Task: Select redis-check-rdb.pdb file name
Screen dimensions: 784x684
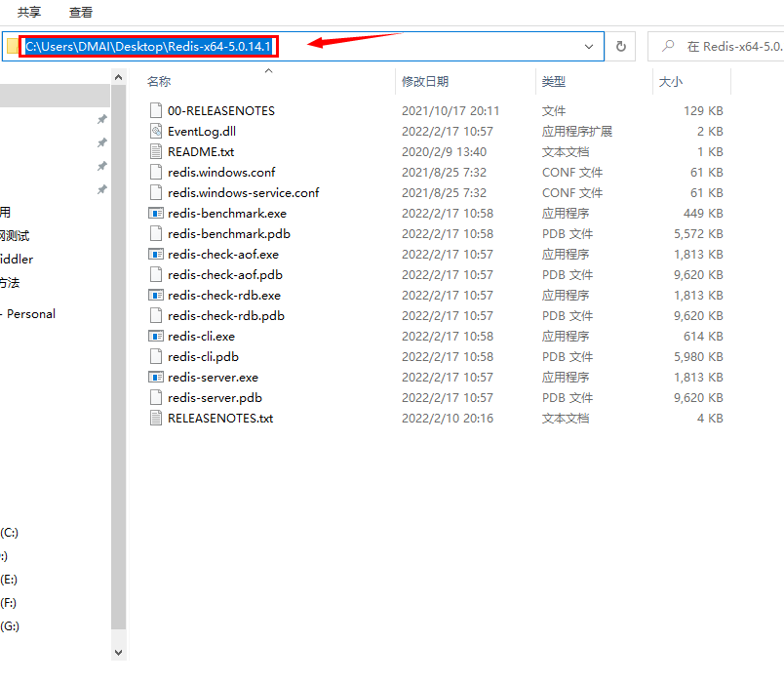Action: pyautogui.click(x=226, y=316)
